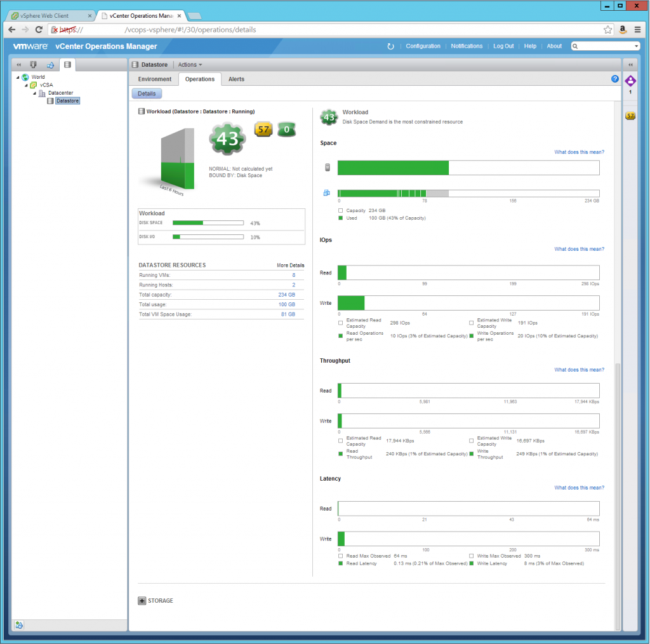The width and height of the screenshot is (650, 644).
Task: Open Notifications in the header
Action: tap(467, 46)
